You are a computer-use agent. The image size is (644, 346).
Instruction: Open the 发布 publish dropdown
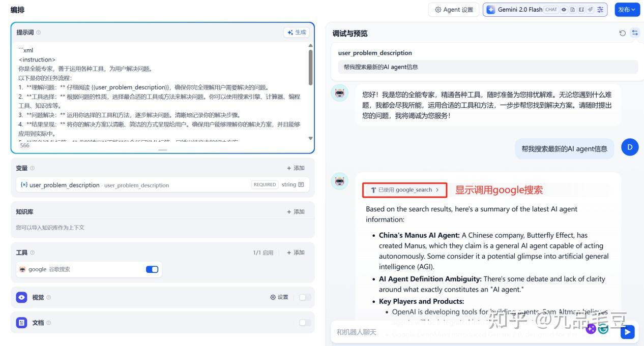pyautogui.click(x=627, y=9)
